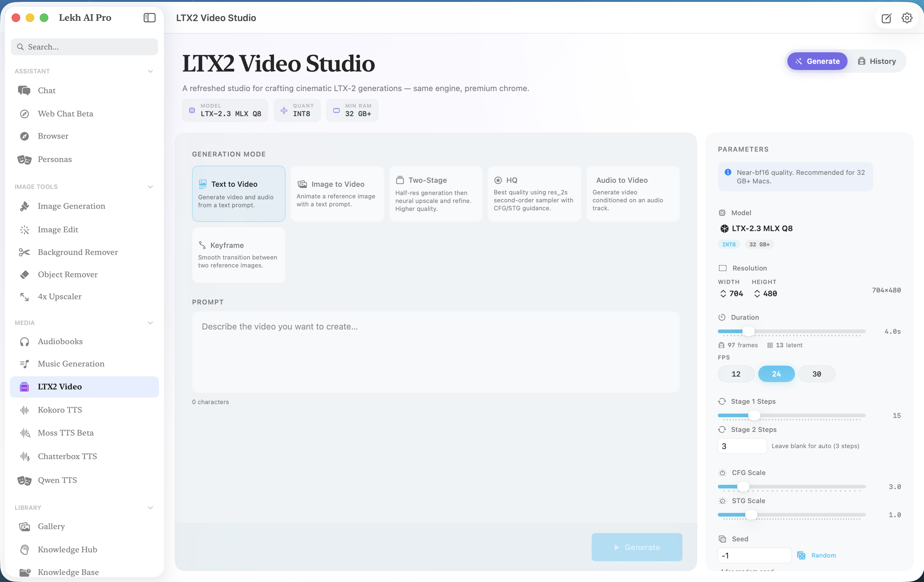The width and height of the screenshot is (924, 582).
Task: Click the 704×480 resolution readout
Action: pyautogui.click(x=886, y=290)
